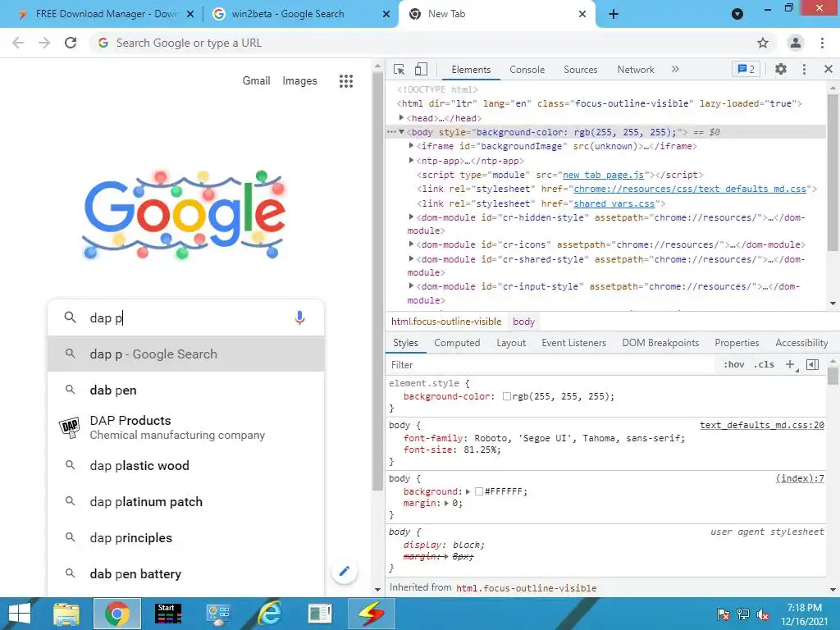This screenshot has height=630, width=840.
Task: Open the shared_vars.css link
Action: tap(614, 203)
